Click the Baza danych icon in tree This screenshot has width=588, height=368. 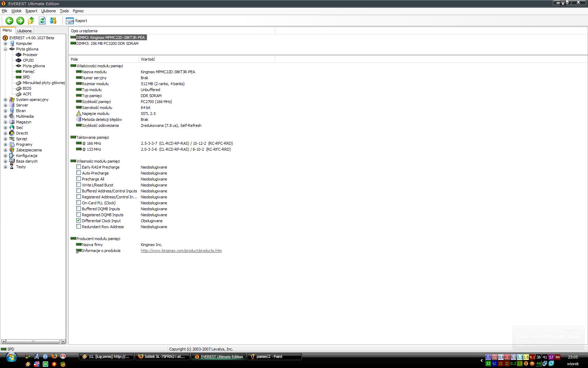12,161
